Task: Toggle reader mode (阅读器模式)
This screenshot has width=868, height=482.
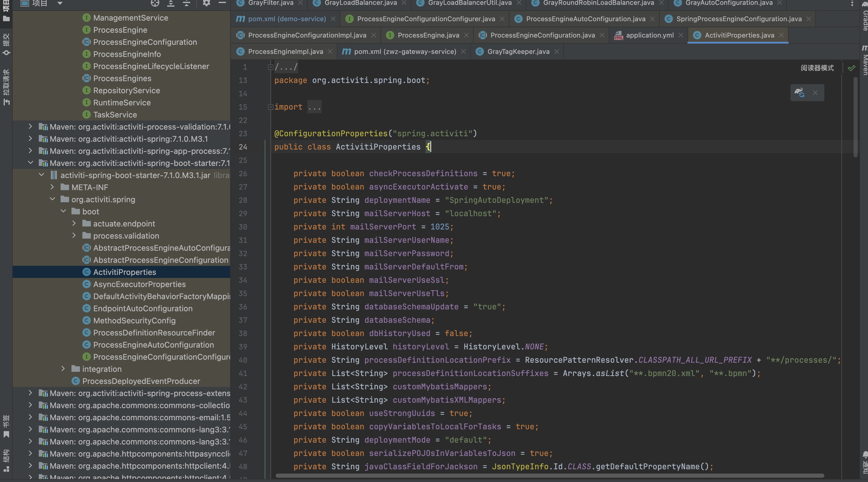Action: pyautogui.click(x=817, y=68)
